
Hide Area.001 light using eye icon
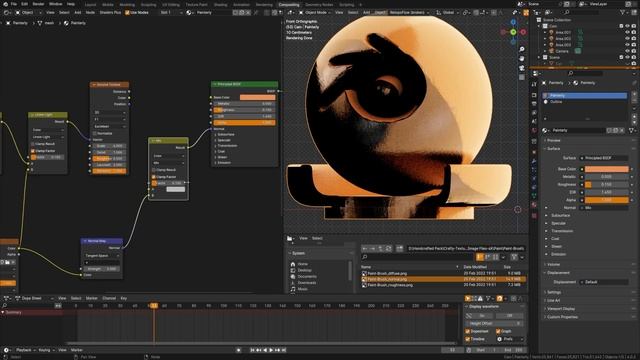tap(627, 32)
